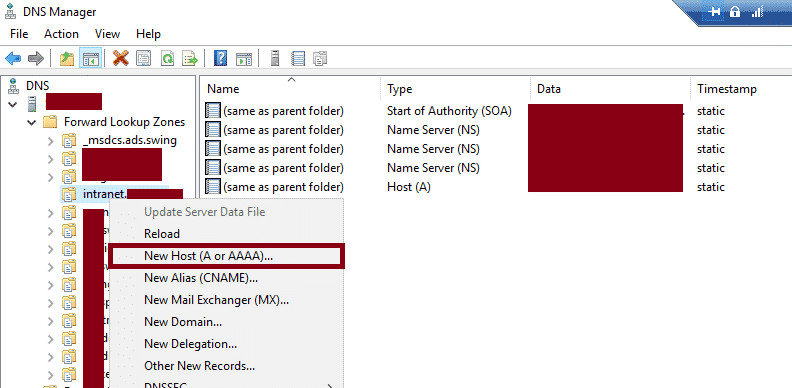Select the intranet zone in the tree
The height and width of the screenshot is (388, 792).
click(121, 193)
